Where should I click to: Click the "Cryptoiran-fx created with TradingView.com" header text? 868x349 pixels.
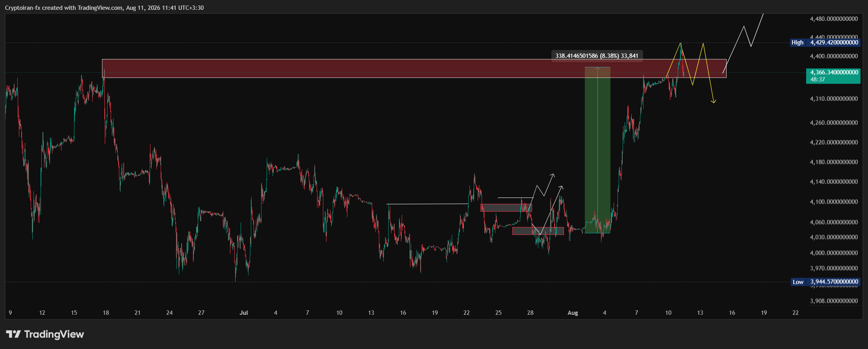pyautogui.click(x=64, y=8)
